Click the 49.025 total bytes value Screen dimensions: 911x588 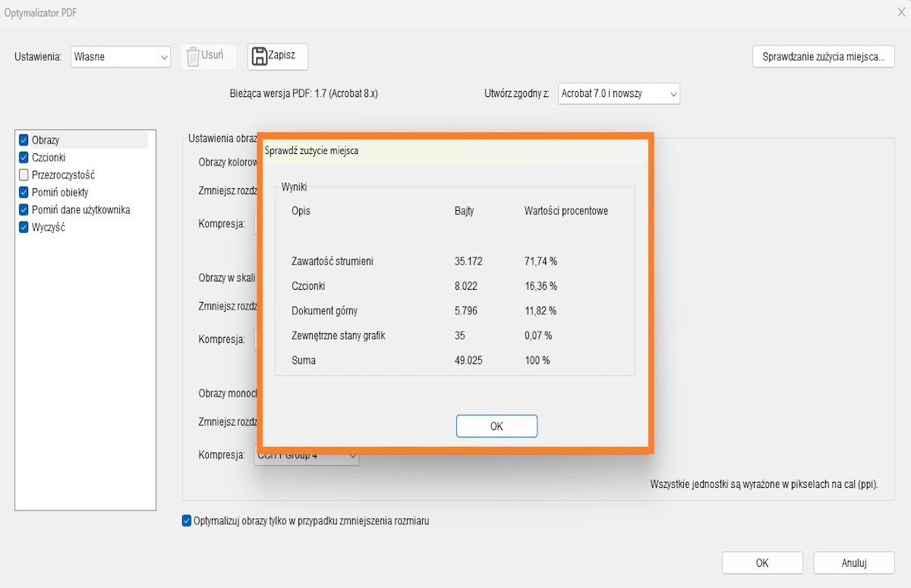tap(468, 360)
